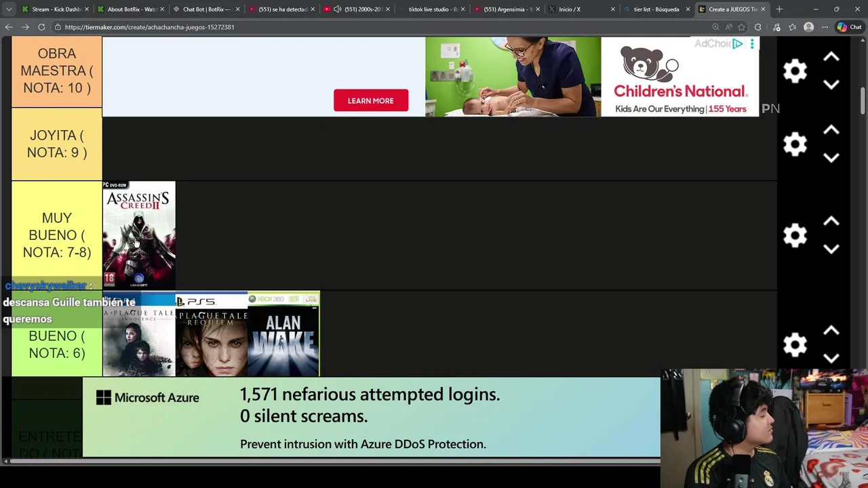Viewport: 868px width, 488px height.
Task: Open settings gear for OBRA MAESTRA row
Action: [x=795, y=70]
